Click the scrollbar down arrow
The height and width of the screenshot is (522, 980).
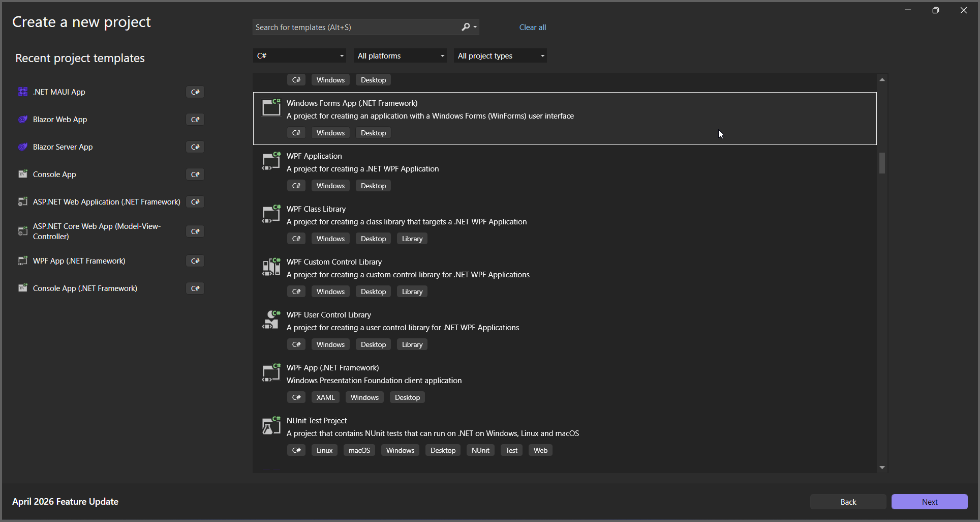882,468
